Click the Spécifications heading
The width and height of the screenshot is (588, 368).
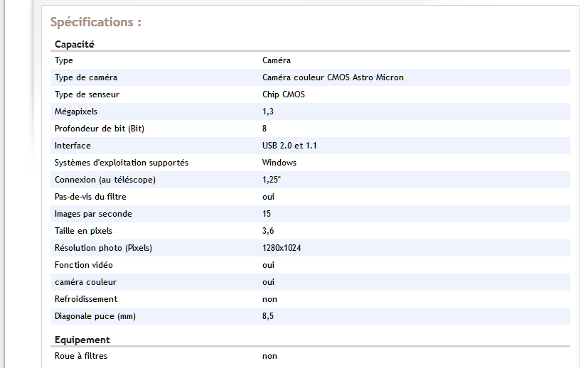(96, 22)
